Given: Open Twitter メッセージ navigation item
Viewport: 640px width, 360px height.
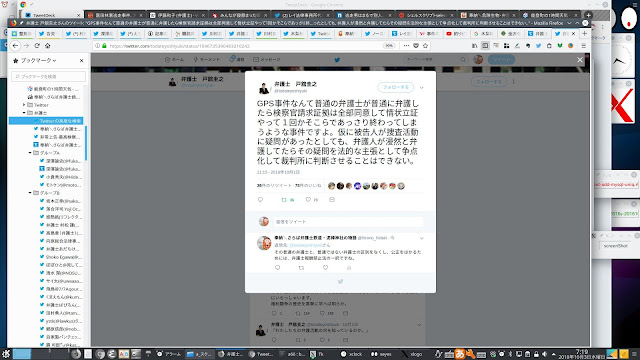Looking at the screenshot, I should [267, 60].
